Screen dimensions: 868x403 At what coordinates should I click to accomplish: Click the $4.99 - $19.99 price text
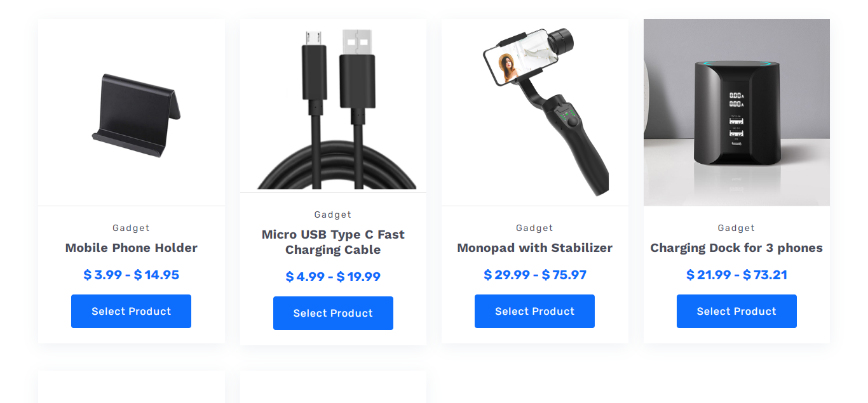click(333, 277)
